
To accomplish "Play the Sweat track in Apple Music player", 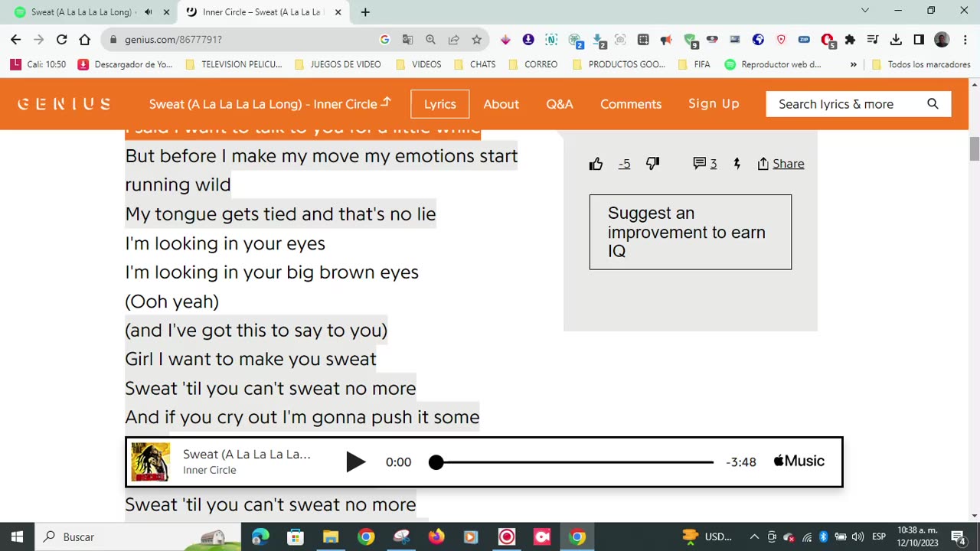I will (355, 461).
